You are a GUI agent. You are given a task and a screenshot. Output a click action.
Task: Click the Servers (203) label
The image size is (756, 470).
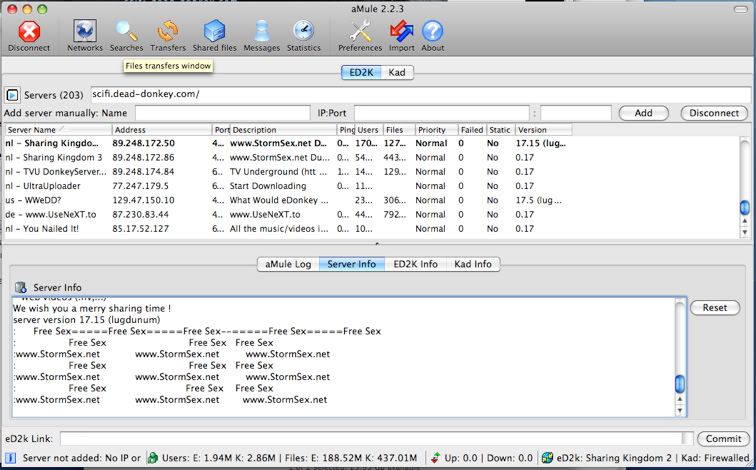tap(54, 95)
